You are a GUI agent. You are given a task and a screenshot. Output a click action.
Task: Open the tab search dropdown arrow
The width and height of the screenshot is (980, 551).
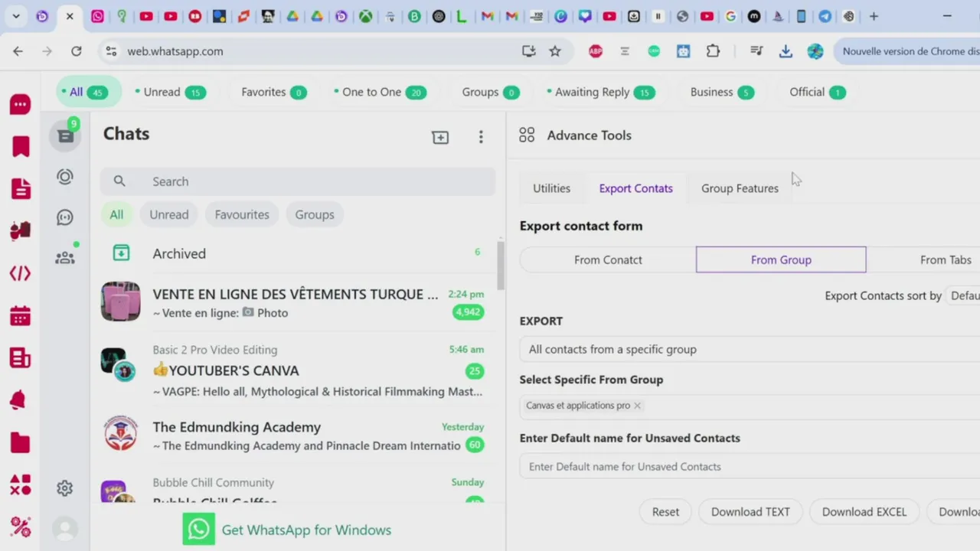point(16,16)
